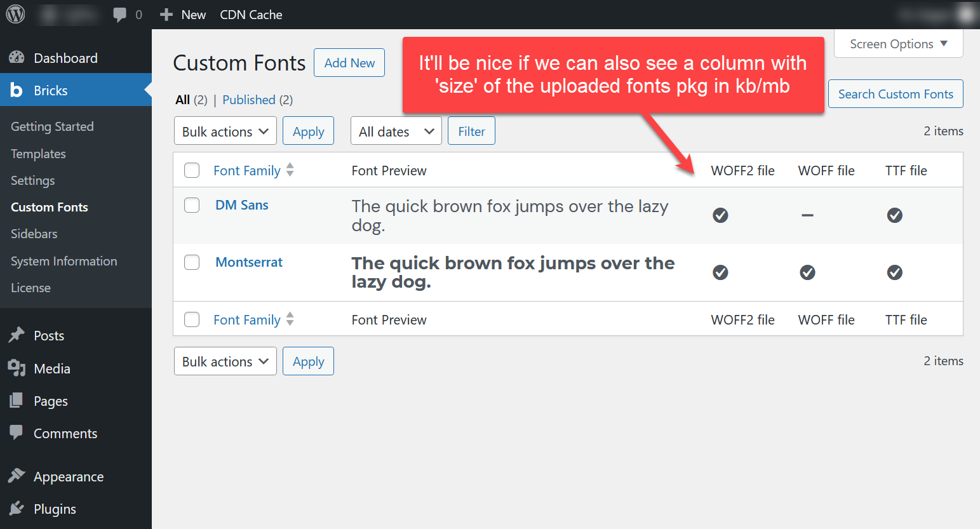
Task: Open Getting Started submenu item
Action: point(52,126)
